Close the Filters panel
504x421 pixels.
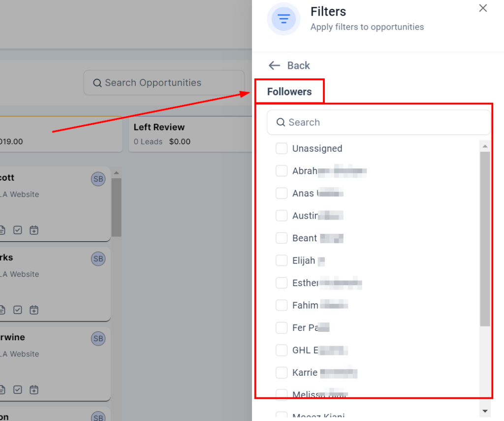click(x=483, y=8)
